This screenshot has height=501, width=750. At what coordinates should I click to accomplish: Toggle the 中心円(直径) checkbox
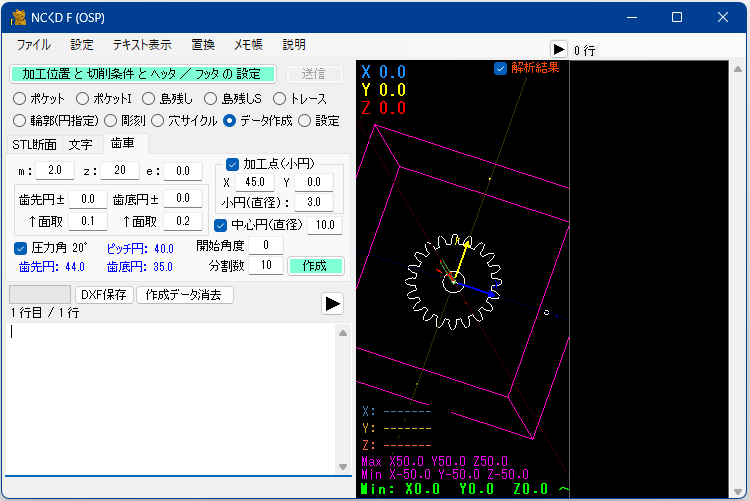pos(221,225)
